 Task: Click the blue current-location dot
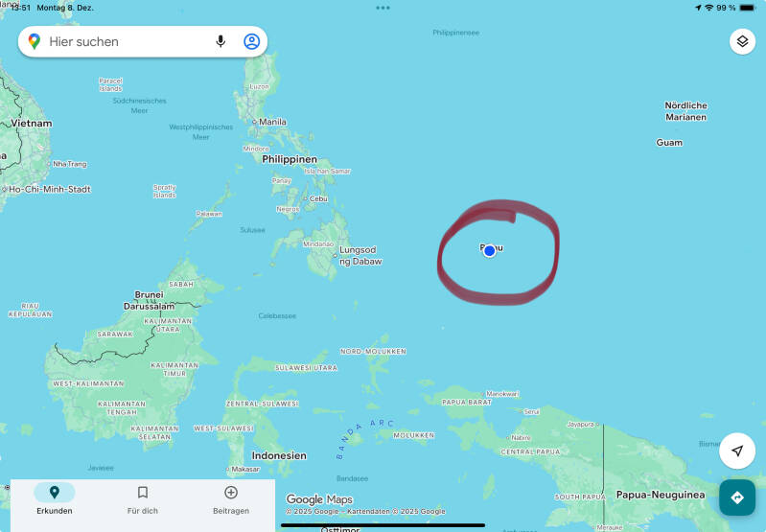pyautogui.click(x=490, y=251)
